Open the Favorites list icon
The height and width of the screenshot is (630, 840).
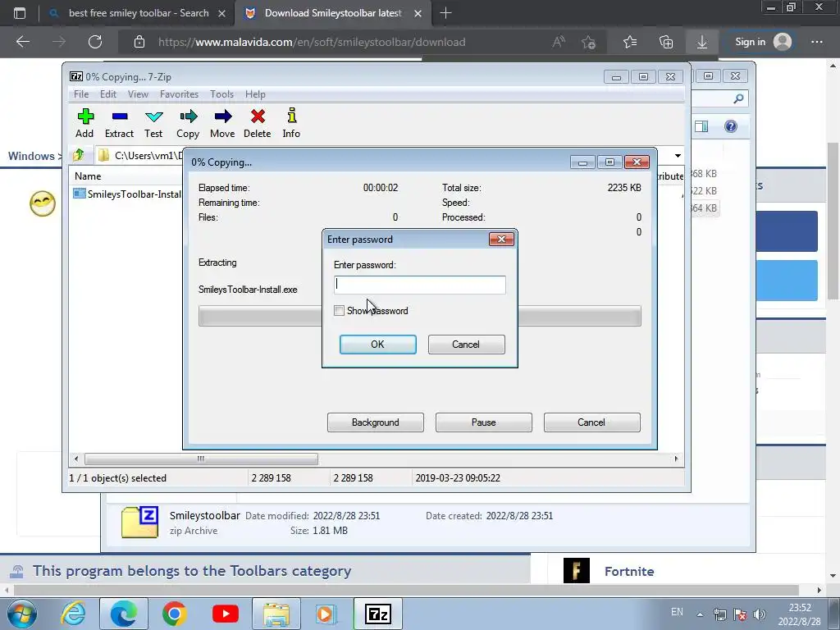tap(630, 42)
